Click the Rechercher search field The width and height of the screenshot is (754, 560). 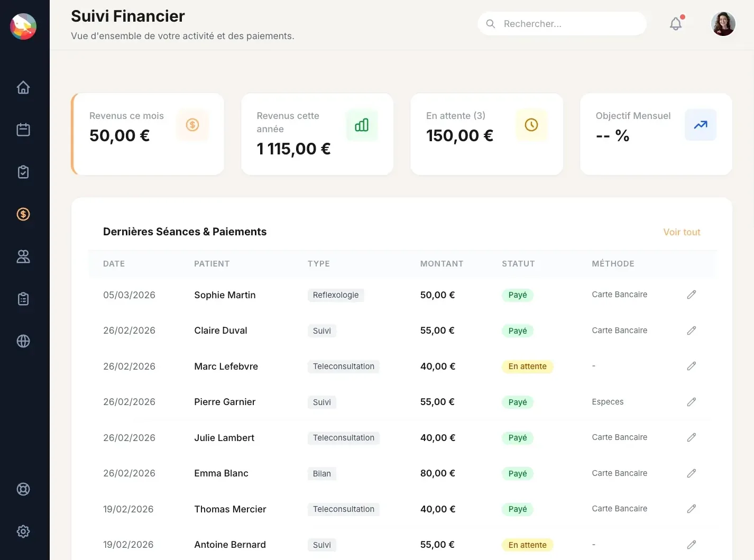coord(562,23)
